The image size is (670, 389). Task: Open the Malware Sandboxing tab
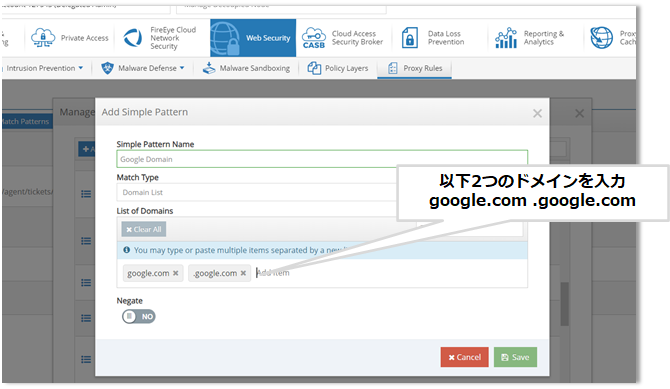point(246,68)
